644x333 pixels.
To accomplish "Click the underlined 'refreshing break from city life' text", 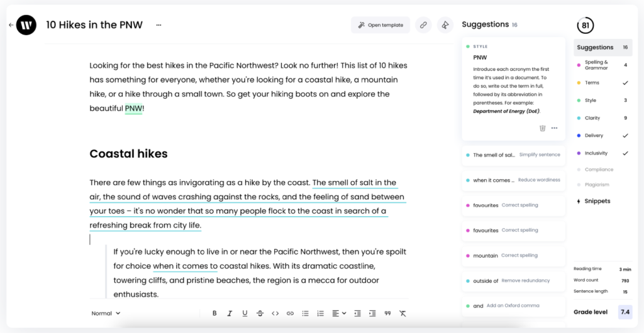I will click(145, 226).
